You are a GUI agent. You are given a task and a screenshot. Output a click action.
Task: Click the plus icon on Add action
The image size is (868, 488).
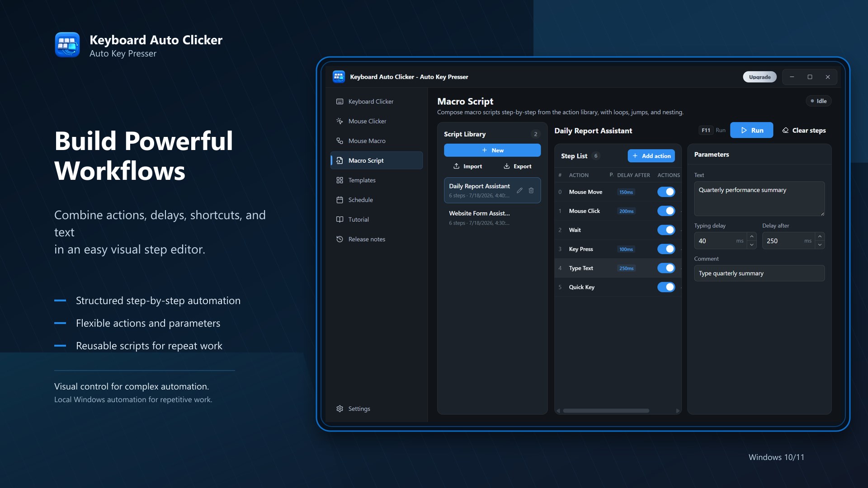pos(635,156)
